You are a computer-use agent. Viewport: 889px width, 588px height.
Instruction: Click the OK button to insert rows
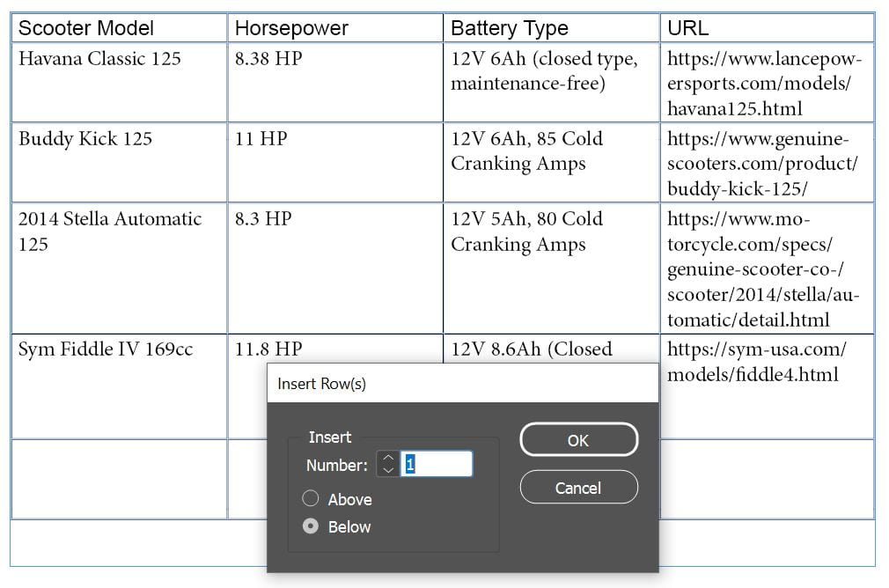[x=578, y=439]
